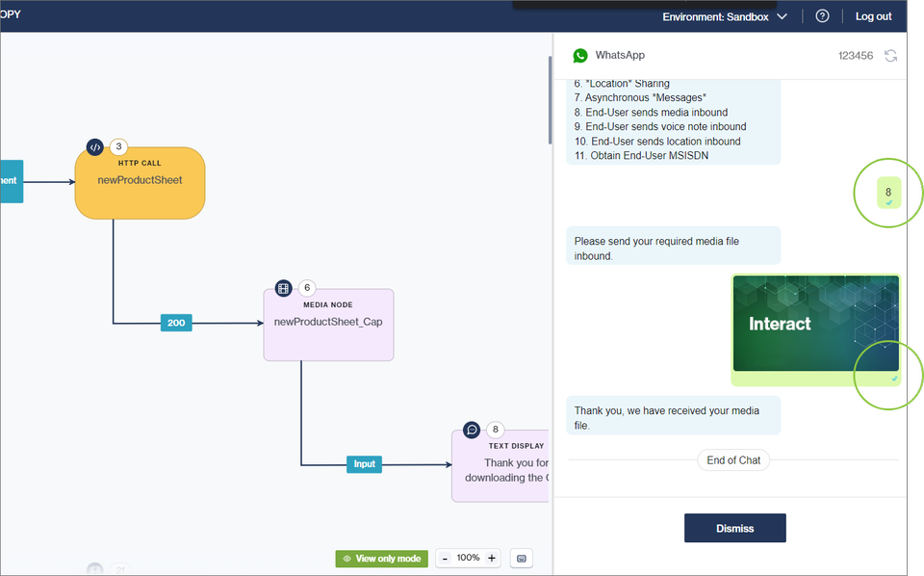Screen dimensions: 924x576
Task: Select the newProductSheet_Cap media node
Action: tap(328, 326)
